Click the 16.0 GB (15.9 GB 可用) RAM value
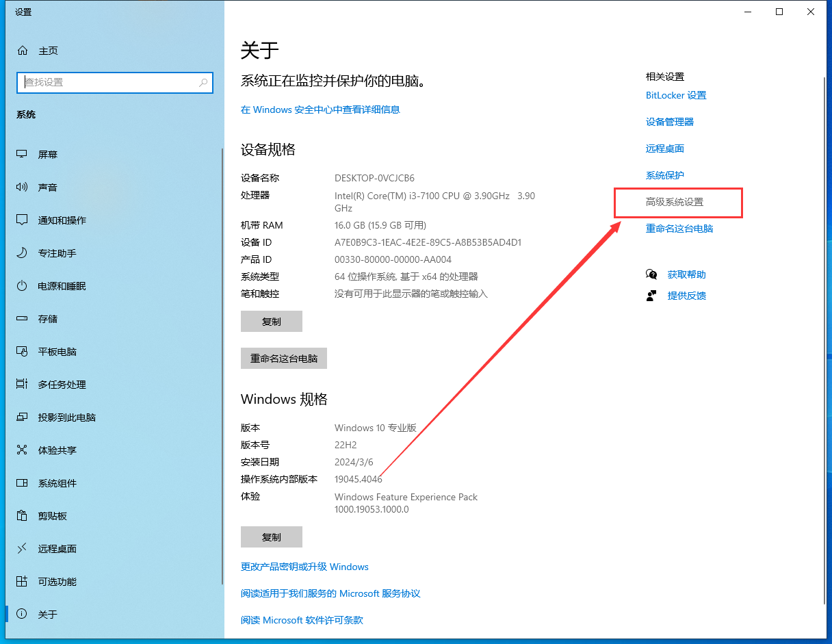Viewport: 832px width, 644px height. tap(380, 225)
